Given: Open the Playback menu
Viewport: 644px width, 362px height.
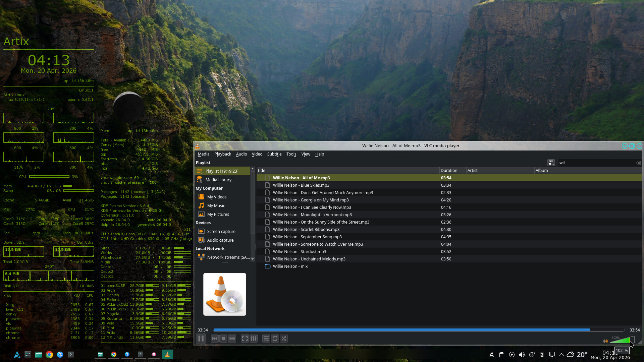Looking at the screenshot, I should (x=223, y=154).
